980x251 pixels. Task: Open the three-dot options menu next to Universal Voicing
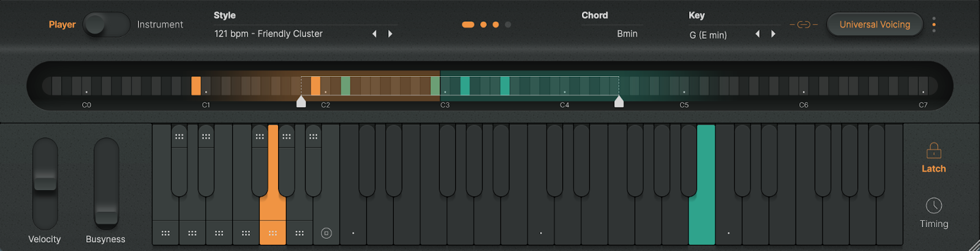click(933, 25)
